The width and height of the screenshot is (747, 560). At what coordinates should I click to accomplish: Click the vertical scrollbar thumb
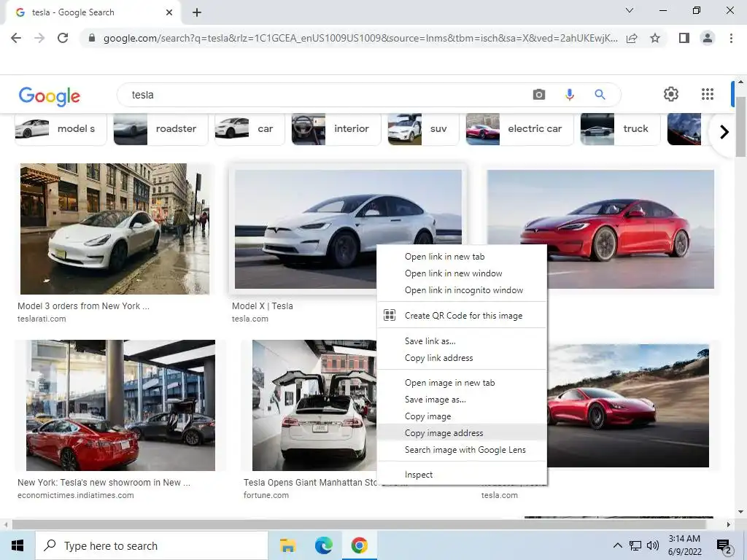coord(740,127)
